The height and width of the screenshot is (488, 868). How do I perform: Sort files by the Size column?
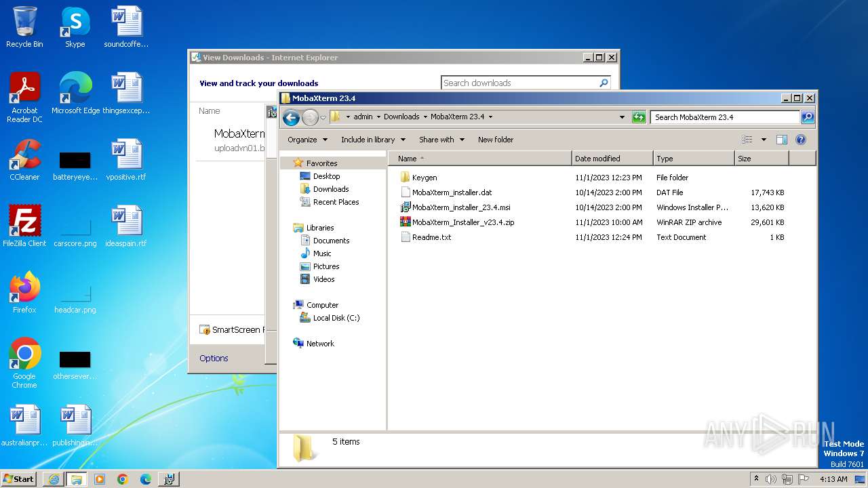(x=762, y=159)
